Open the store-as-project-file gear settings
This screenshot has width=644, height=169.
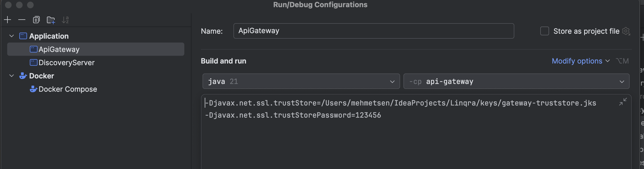point(626,31)
